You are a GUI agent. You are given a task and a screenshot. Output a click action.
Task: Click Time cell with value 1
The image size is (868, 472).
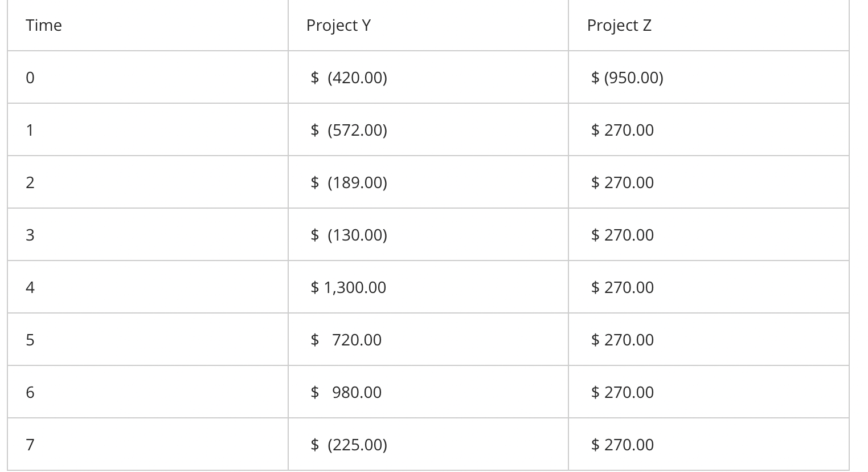pos(30,130)
